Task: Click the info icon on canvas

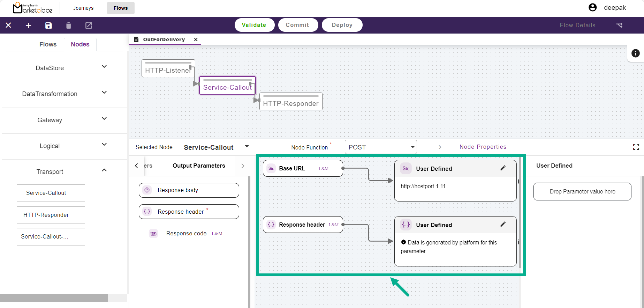Action: pyautogui.click(x=635, y=53)
